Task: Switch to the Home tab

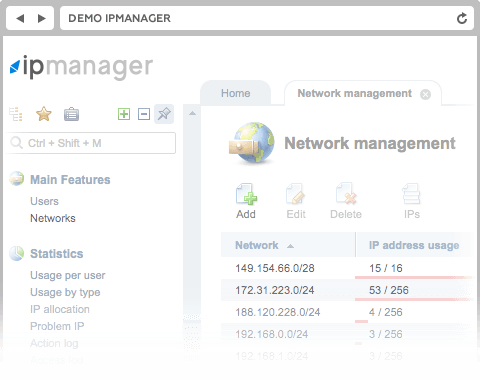Action: (x=236, y=93)
